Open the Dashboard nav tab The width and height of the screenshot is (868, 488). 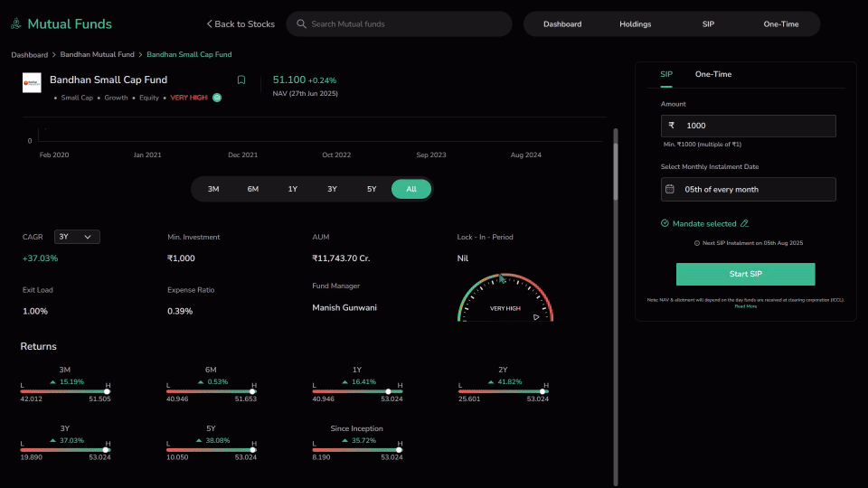[x=562, y=23]
